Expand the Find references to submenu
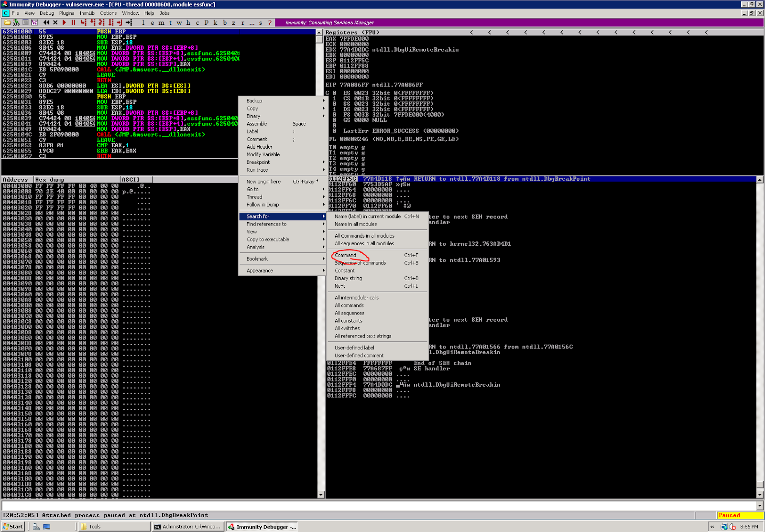The height and width of the screenshot is (532, 765). click(x=283, y=224)
